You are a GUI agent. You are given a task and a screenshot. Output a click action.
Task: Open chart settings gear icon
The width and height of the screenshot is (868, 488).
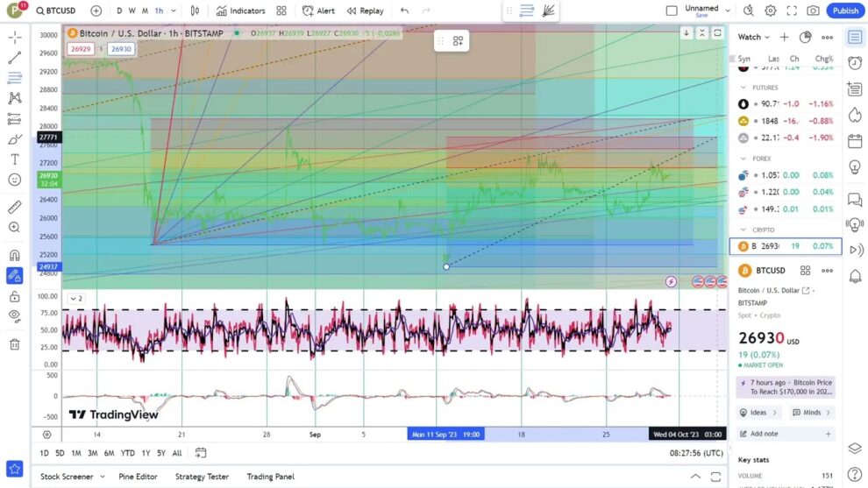[x=770, y=11]
